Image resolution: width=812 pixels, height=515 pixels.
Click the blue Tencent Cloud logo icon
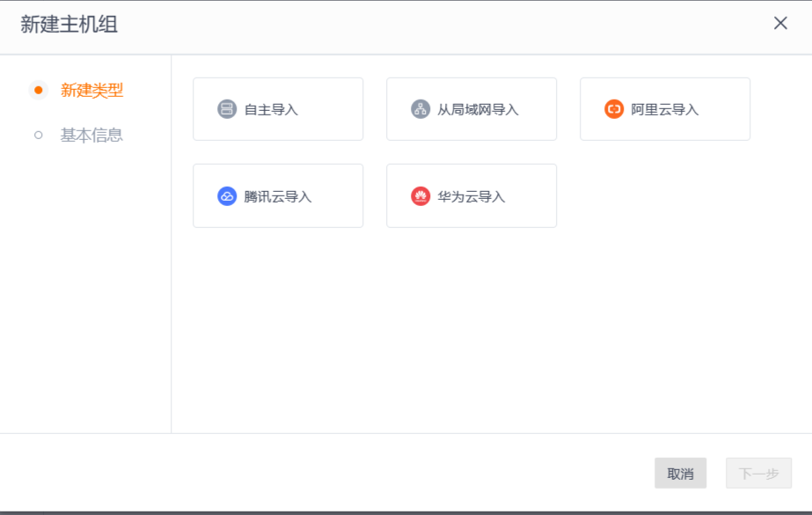coord(227,196)
